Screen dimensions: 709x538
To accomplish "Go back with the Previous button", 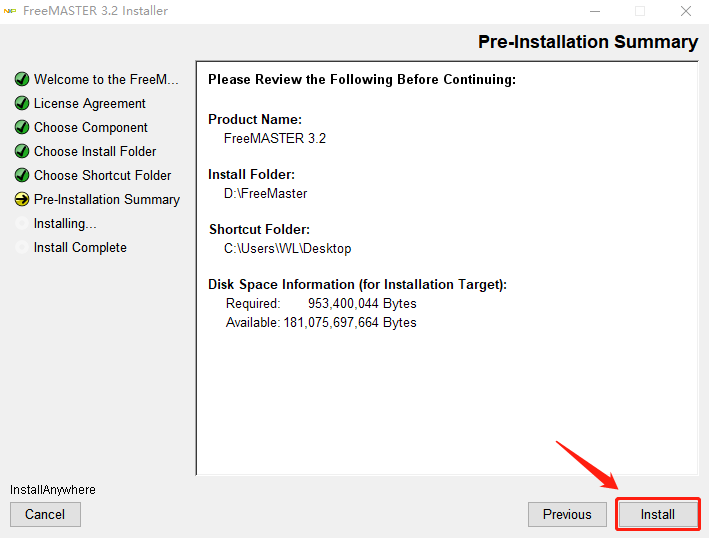I will pyautogui.click(x=567, y=514).
